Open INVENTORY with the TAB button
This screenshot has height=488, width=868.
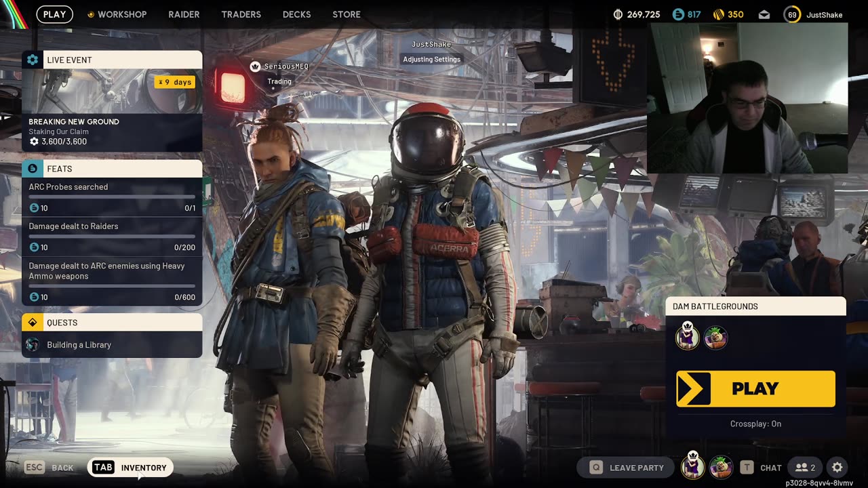[131, 468]
